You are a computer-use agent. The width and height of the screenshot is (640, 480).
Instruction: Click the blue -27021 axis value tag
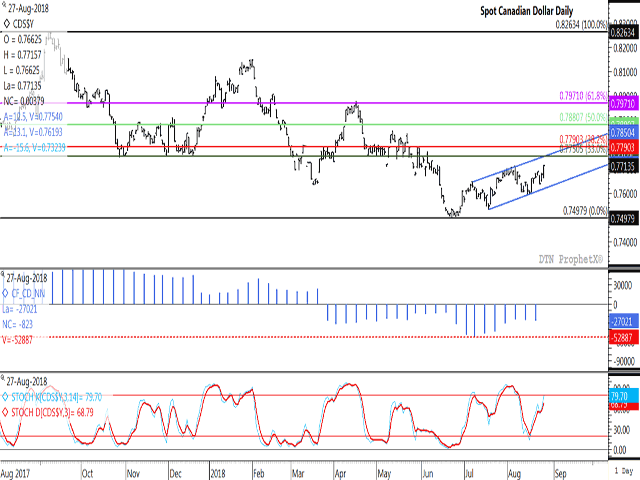pyautogui.click(x=624, y=321)
